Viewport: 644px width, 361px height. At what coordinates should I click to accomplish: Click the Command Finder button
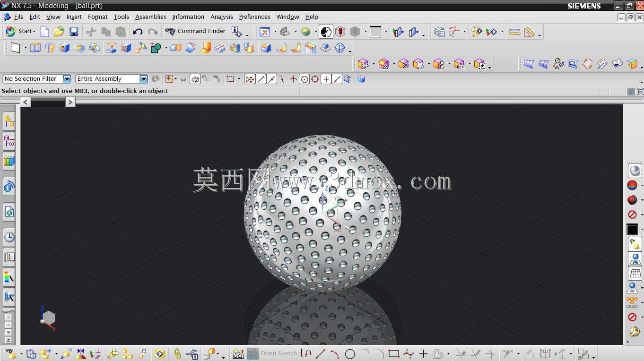(195, 31)
